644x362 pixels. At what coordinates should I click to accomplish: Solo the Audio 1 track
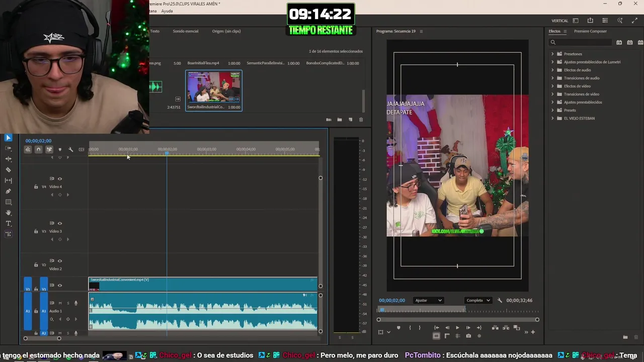[x=68, y=303]
